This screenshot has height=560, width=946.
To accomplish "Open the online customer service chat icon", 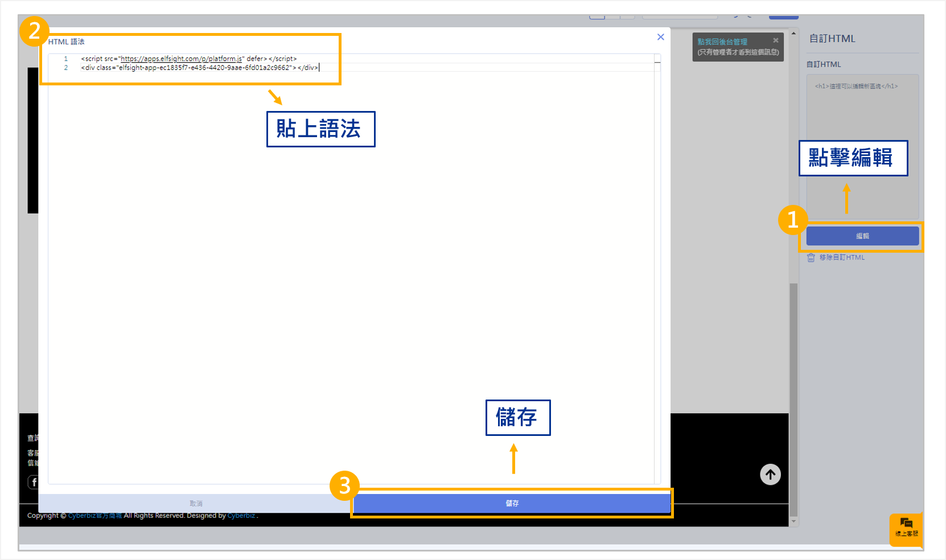I will pos(906,530).
